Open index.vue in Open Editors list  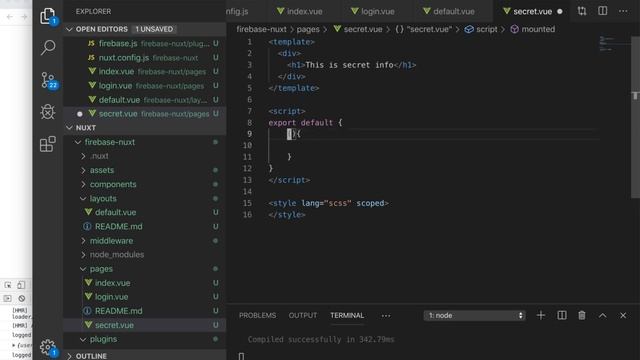(x=144, y=71)
